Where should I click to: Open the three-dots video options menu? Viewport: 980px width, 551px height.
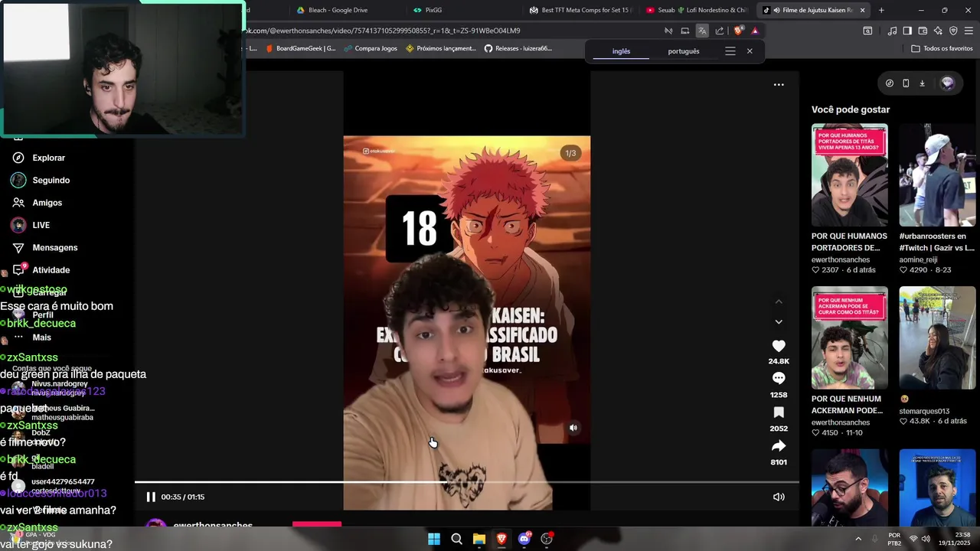pos(779,85)
